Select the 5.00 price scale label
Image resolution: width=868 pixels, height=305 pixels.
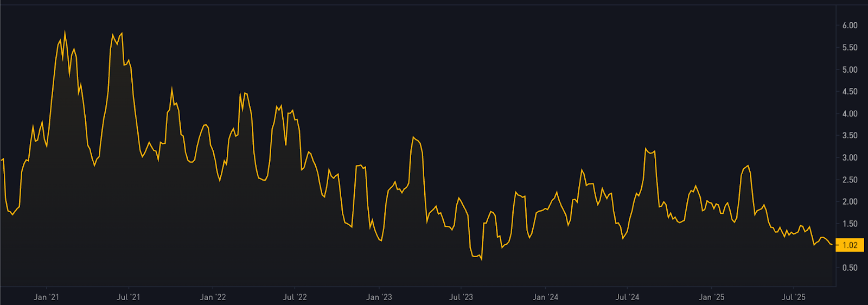850,69
